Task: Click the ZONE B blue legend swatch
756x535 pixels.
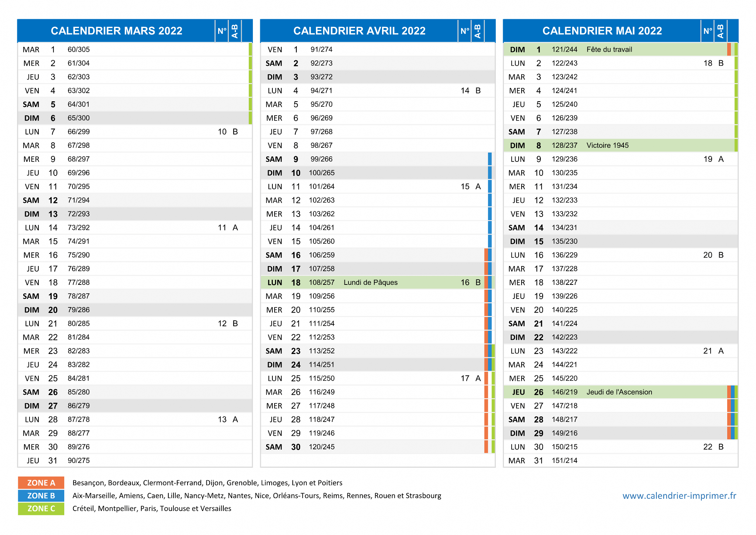Action: (41, 495)
